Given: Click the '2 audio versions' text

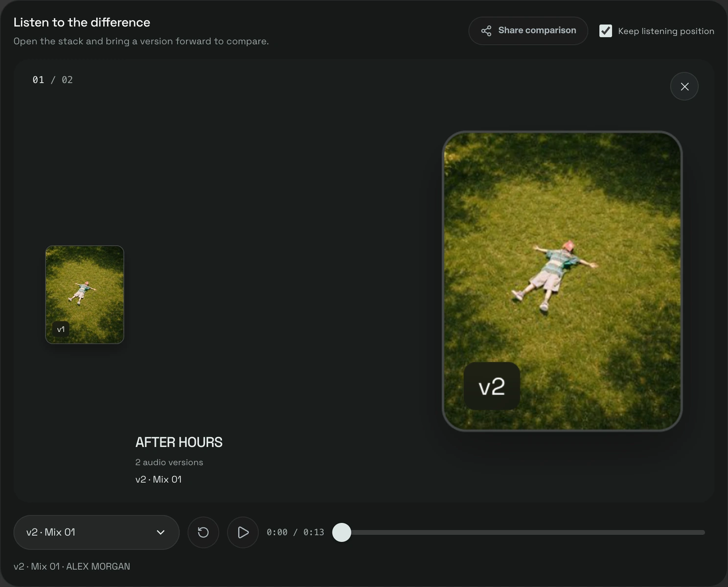Looking at the screenshot, I should 169,462.
